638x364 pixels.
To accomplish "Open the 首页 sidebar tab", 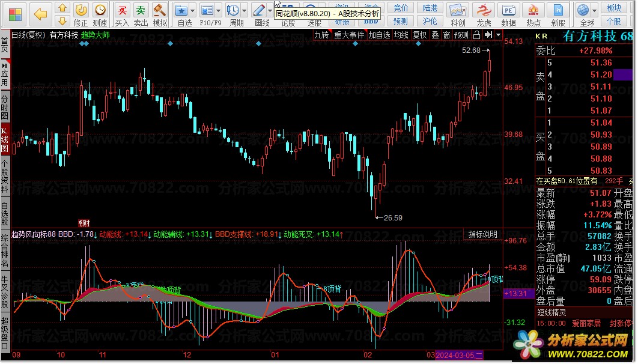I will pos(5,44).
